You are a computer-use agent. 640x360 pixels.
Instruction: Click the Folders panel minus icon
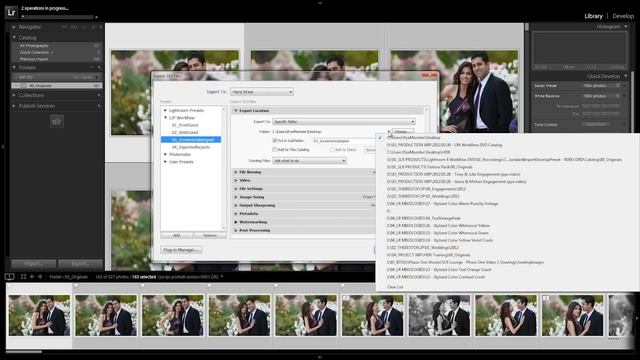coord(91,67)
